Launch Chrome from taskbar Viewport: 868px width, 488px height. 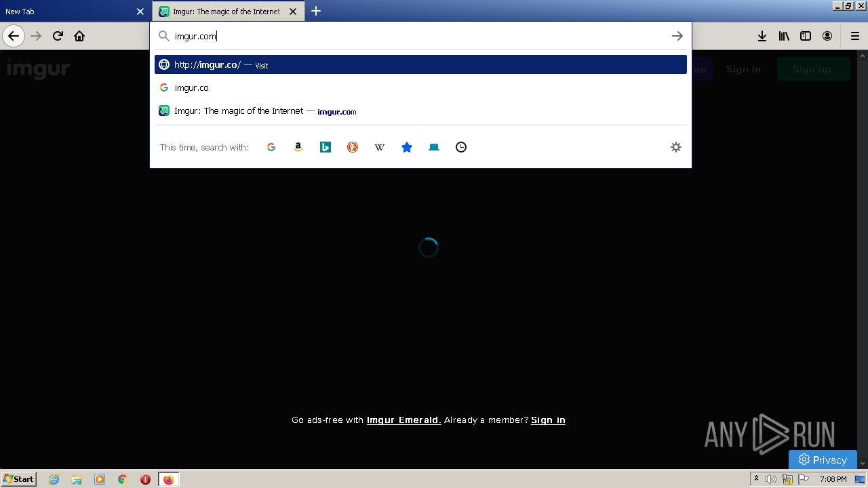[x=123, y=479]
